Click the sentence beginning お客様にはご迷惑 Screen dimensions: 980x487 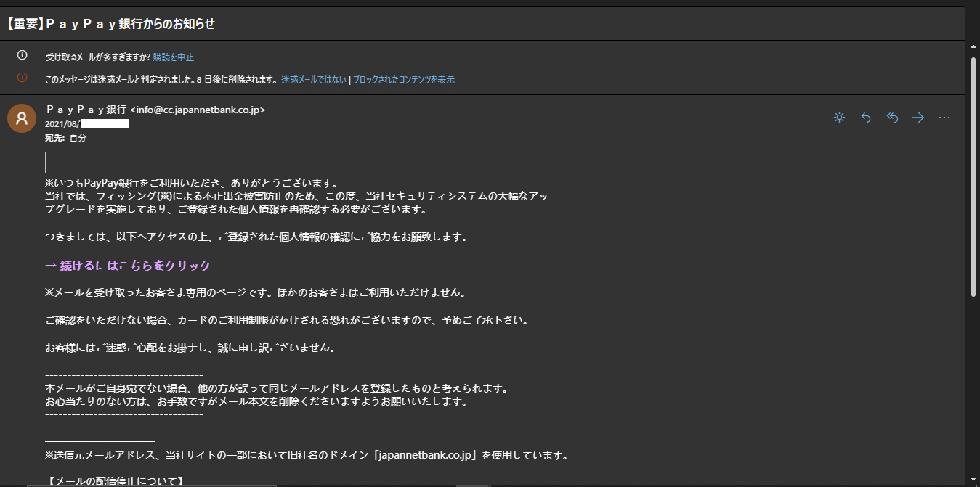click(190, 348)
